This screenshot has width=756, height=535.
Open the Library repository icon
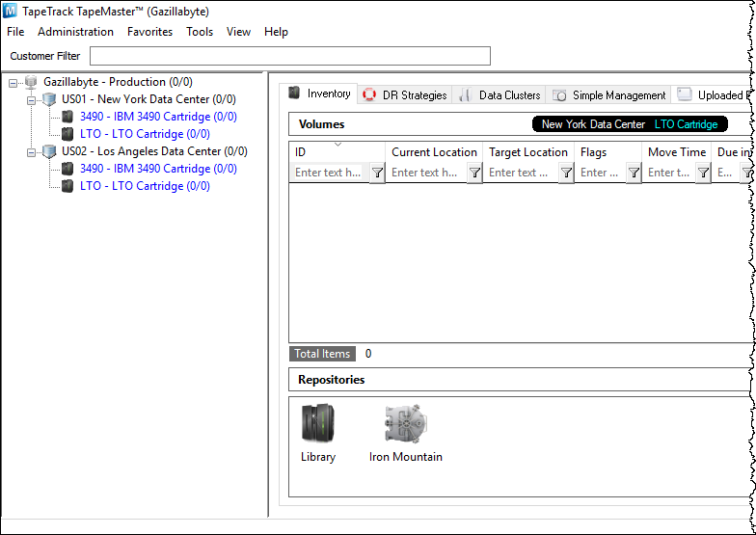click(x=318, y=423)
